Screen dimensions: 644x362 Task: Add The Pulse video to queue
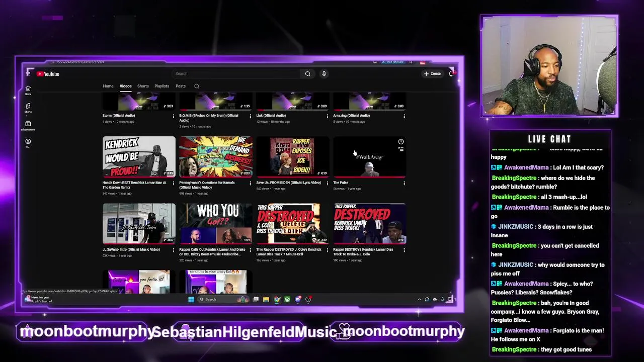[401, 149]
